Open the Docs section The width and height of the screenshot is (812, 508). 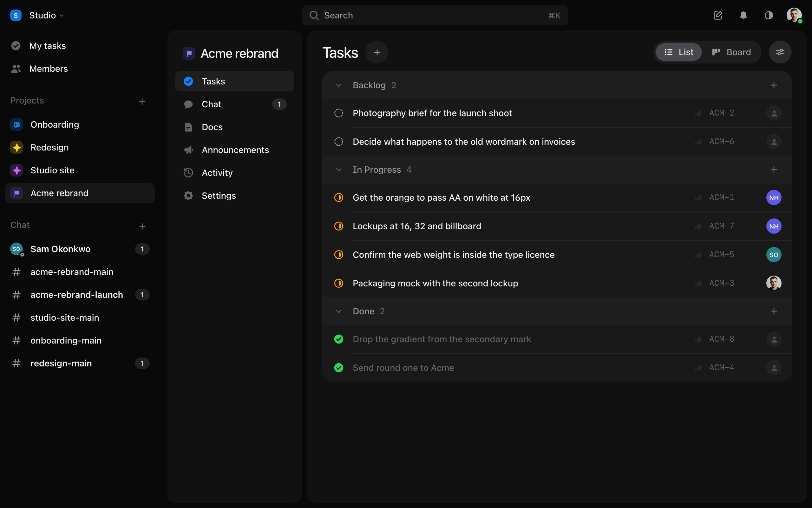point(234,127)
